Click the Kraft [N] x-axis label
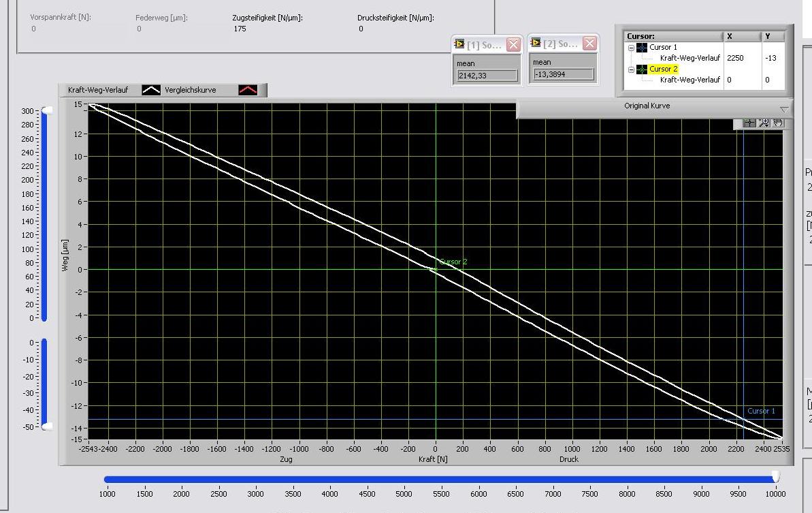 click(433, 459)
